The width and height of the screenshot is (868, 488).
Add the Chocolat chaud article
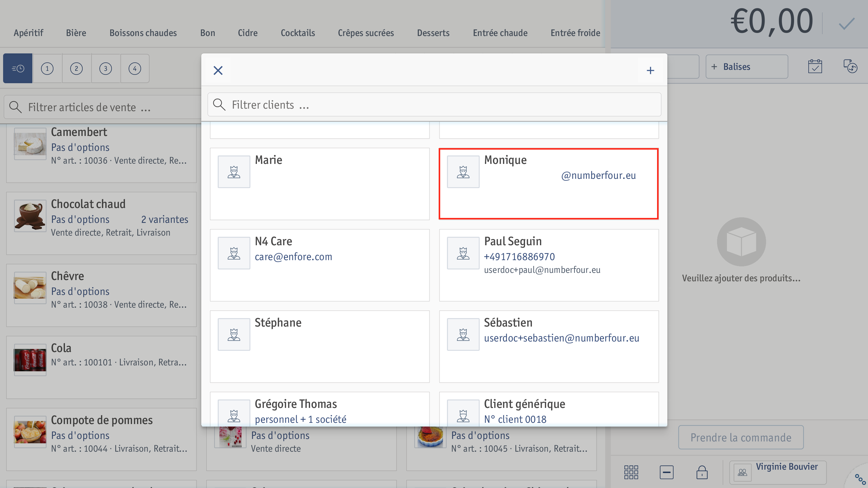[x=101, y=223]
